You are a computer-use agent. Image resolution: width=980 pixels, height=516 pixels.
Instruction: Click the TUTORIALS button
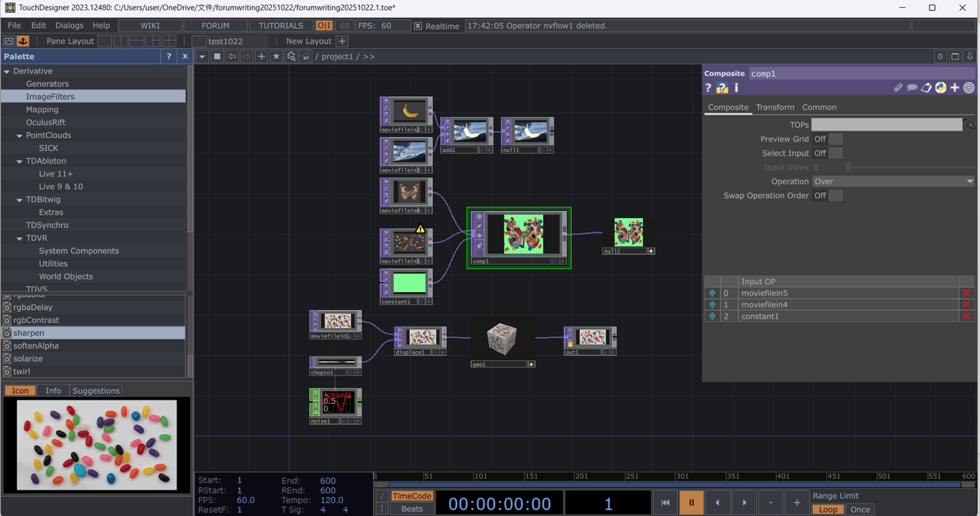click(281, 25)
